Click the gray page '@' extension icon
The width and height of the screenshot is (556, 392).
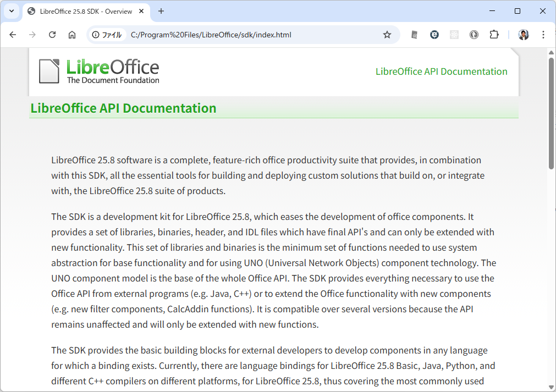[x=415, y=35]
